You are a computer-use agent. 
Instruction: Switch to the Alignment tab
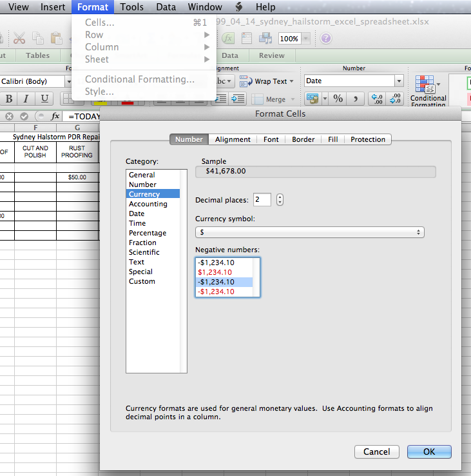(x=233, y=139)
